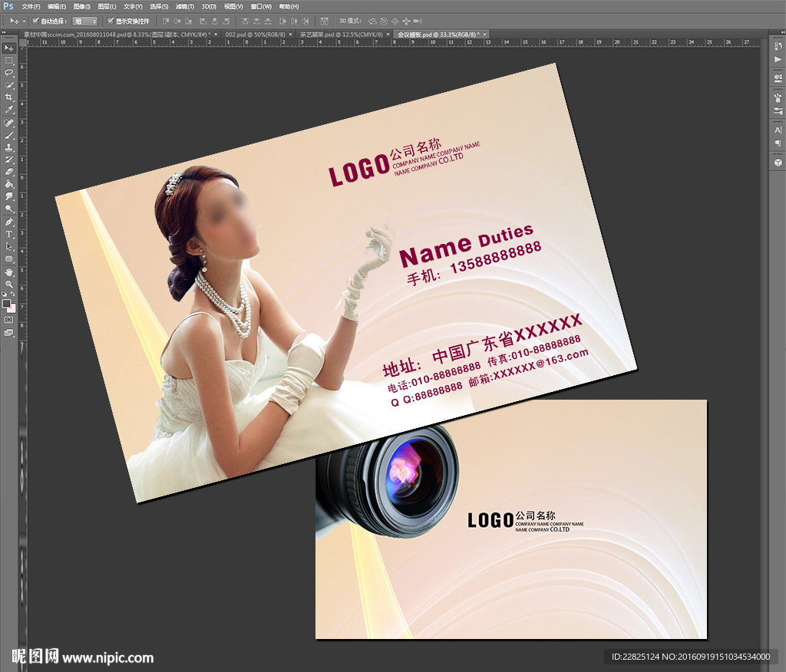786x672 pixels.
Task: Click the foreground color swatch
Action: [x=6, y=303]
